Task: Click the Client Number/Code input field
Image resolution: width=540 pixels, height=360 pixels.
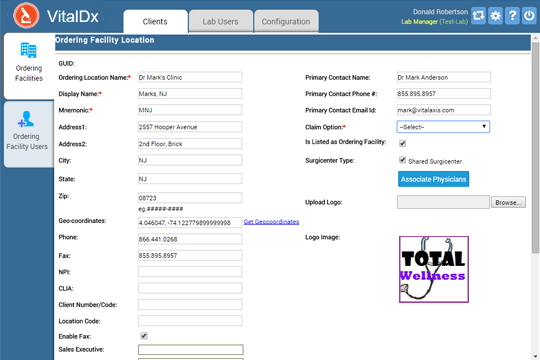Action: point(190,305)
